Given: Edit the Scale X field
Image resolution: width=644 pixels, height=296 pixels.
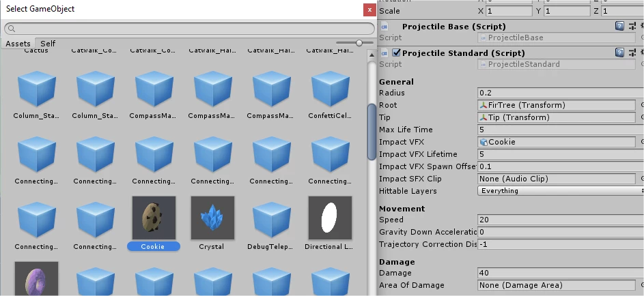Looking at the screenshot, I should 509,11.
